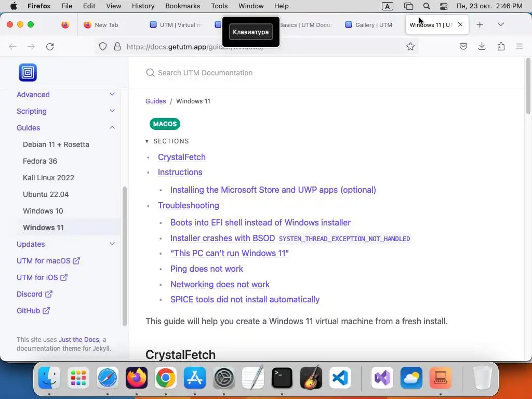
Task: Open the Downloads panel
Action: [x=482, y=46]
